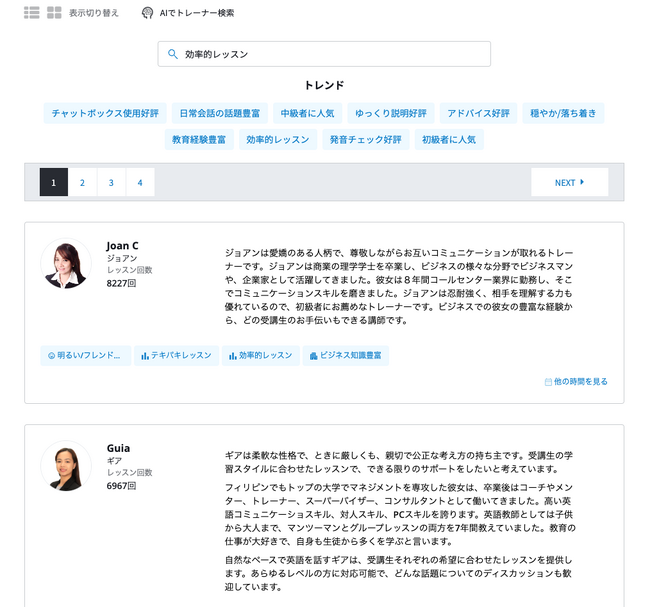Image resolution: width=650 pixels, height=608 pixels.
Task: Open trainer name Guia
Action: click(x=118, y=448)
